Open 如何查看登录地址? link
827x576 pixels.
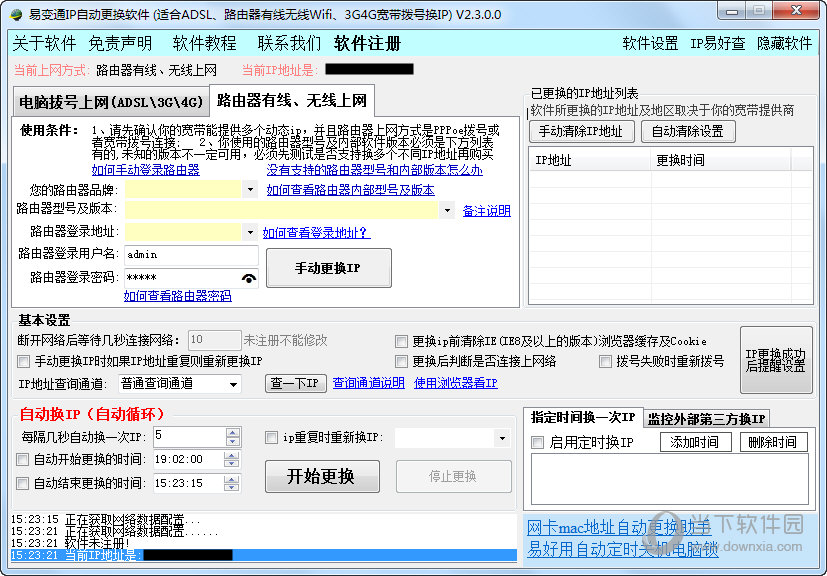316,233
